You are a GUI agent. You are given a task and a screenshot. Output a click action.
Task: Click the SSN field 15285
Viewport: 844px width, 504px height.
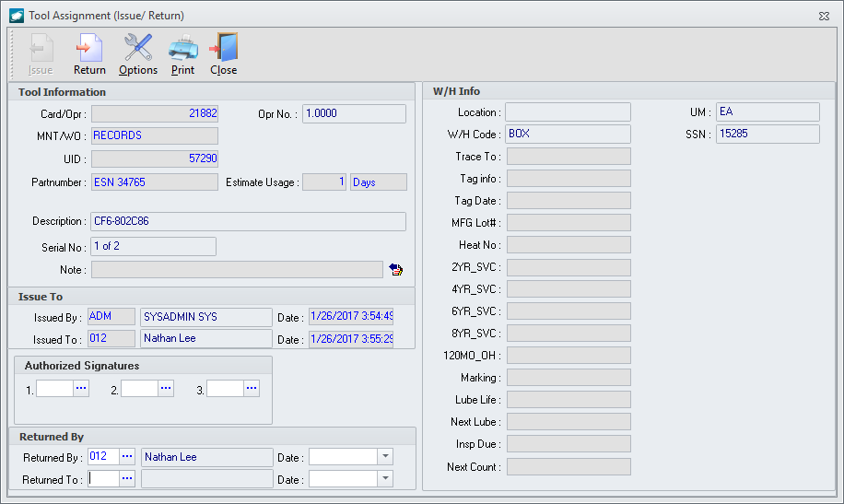768,135
